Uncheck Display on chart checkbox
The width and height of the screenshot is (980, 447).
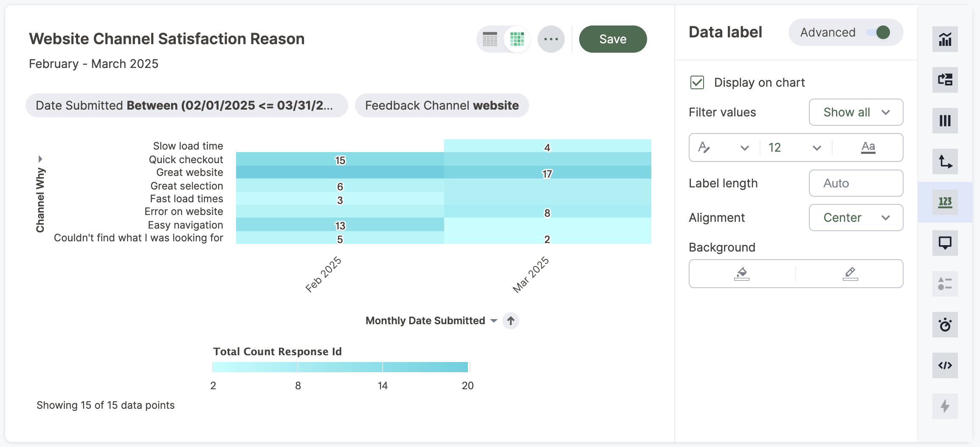(x=697, y=82)
